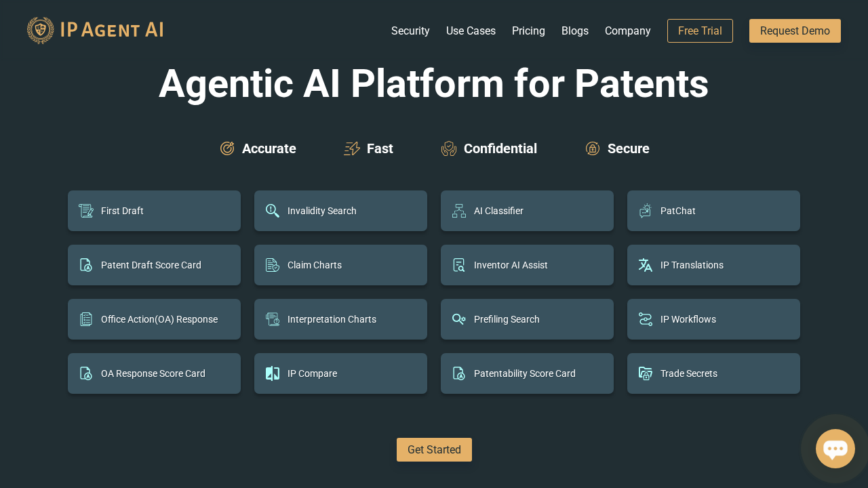The width and height of the screenshot is (868, 488).
Task: Open the IP Agent AI logo
Action: coord(95,30)
